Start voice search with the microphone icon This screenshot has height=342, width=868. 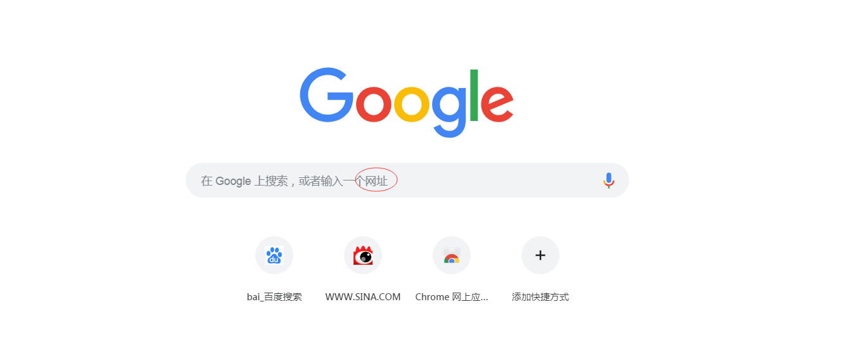coord(609,180)
